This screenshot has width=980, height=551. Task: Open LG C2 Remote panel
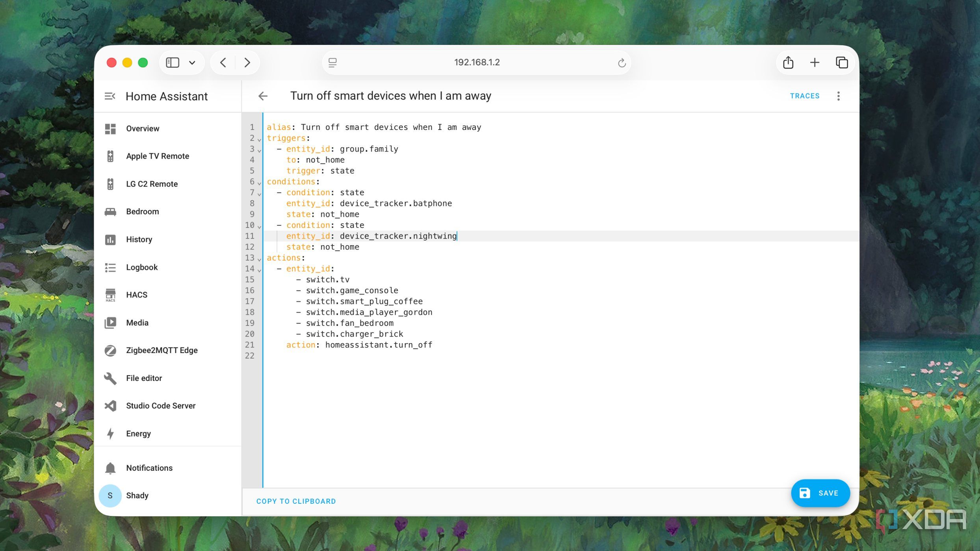click(168, 184)
